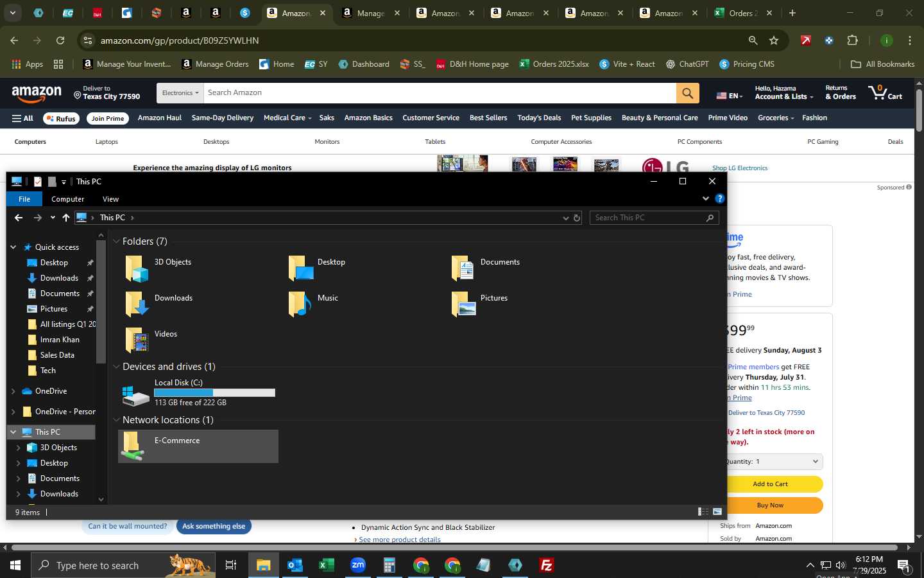The image size is (924, 578).
Task: Switch to details view in status bar
Action: [x=703, y=512]
